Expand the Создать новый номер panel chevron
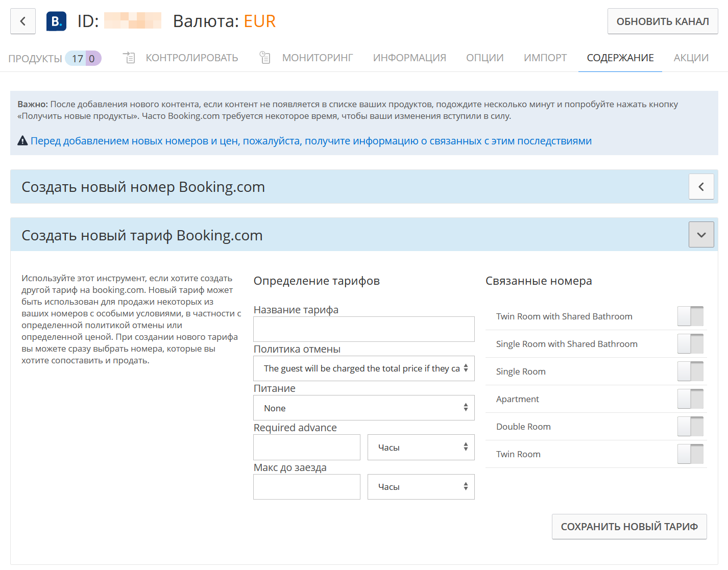 701,187
